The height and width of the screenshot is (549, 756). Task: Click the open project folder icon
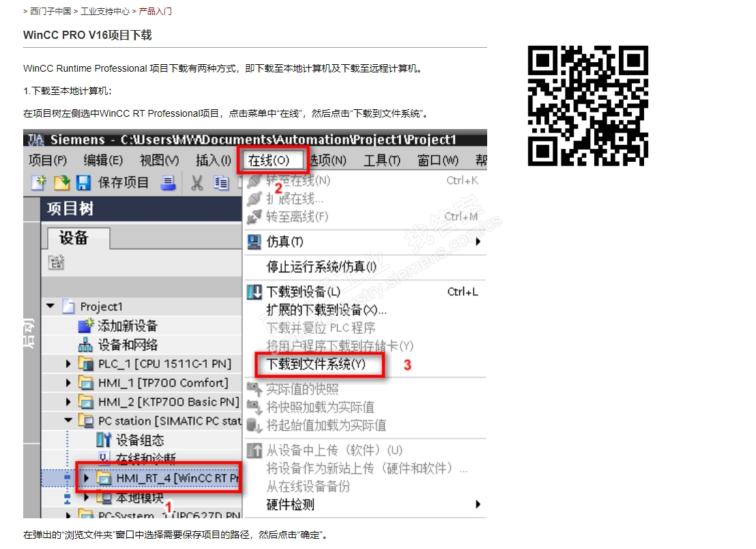[x=61, y=183]
